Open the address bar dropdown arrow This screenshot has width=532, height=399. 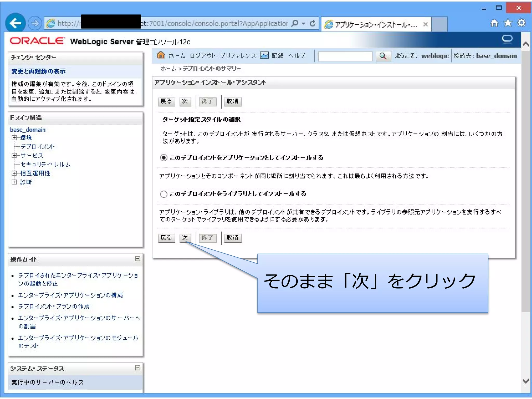pos(303,23)
